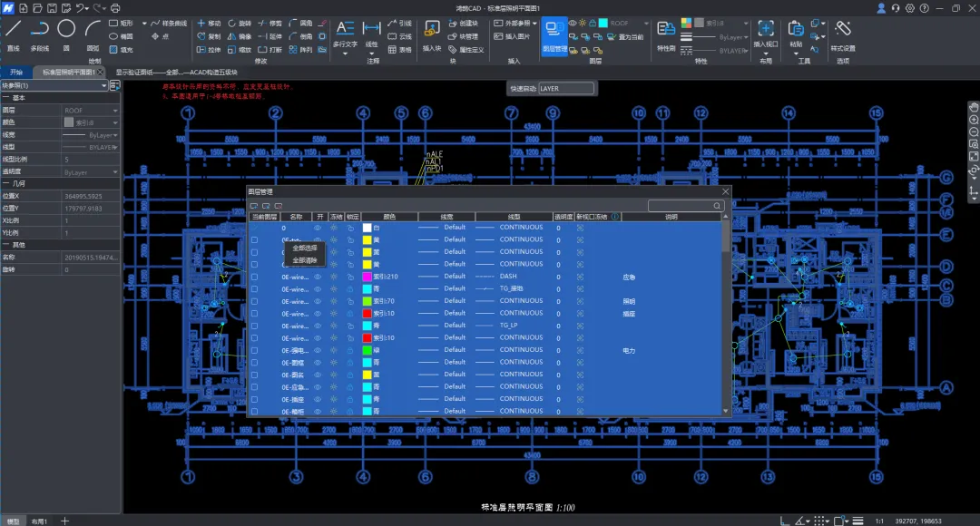Open the 线宽 ByLayer dropdown in properties panel

(x=115, y=135)
